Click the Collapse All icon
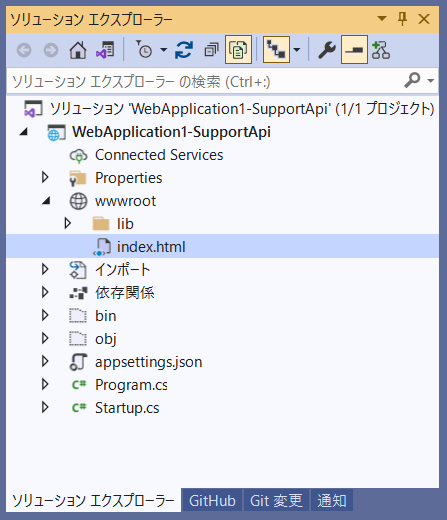The width and height of the screenshot is (447, 520). (211, 50)
